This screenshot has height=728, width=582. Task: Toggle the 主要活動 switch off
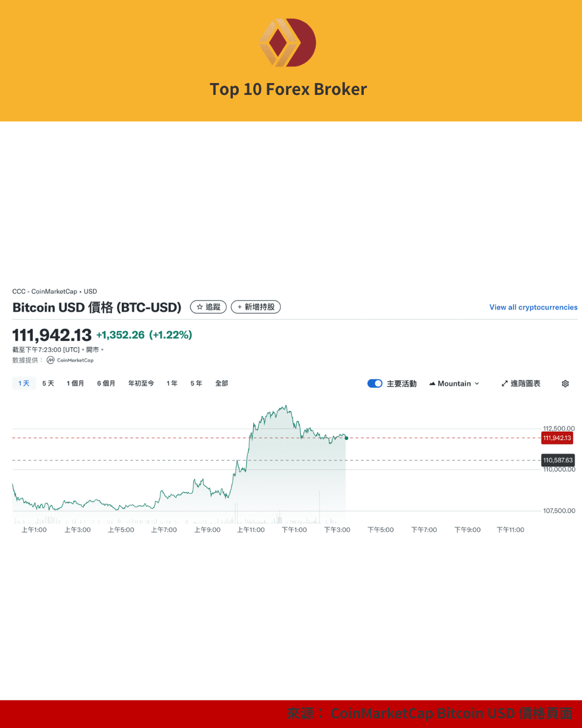pos(375,383)
